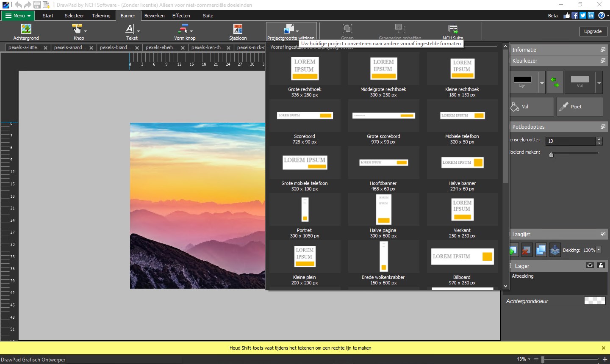The height and width of the screenshot is (364, 610).
Task: Toggle visibility eye of Lager layer
Action: click(x=590, y=265)
